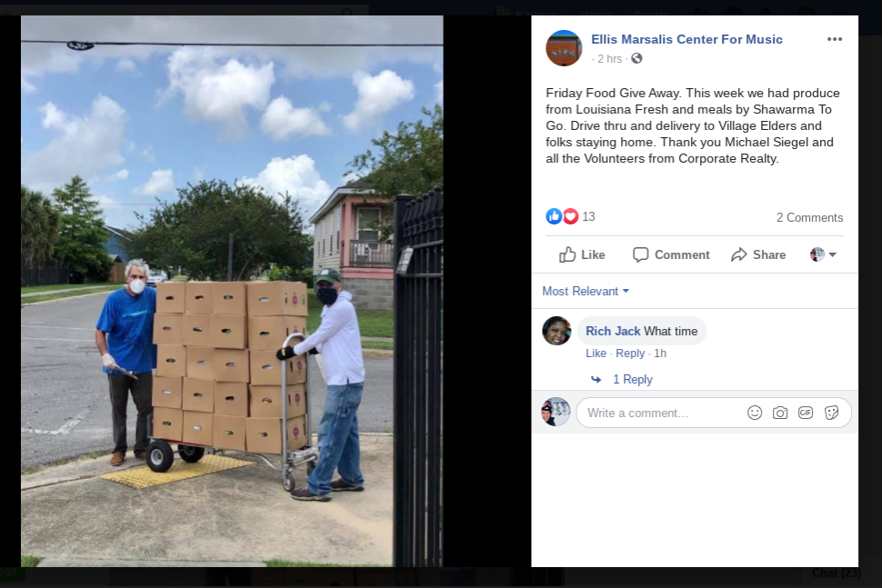Open the sticker picker icon
Viewport: 882px width, 588px height.
(x=831, y=413)
